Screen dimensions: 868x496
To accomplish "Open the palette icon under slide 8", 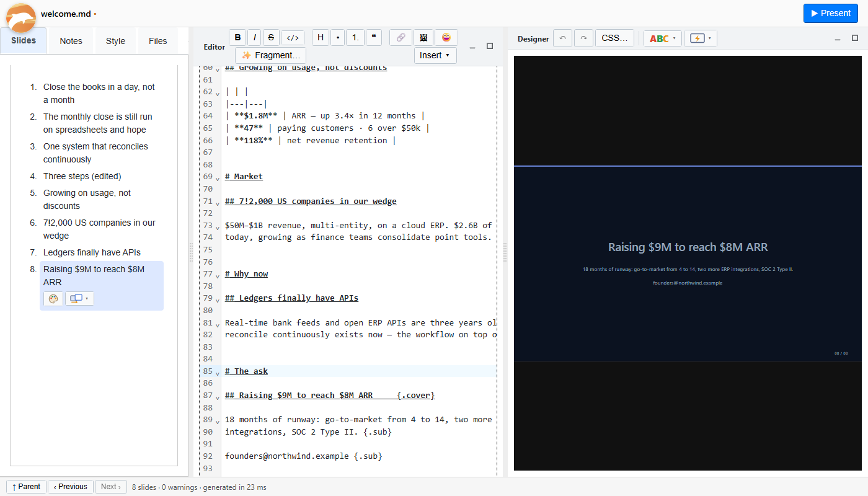I will (53, 299).
